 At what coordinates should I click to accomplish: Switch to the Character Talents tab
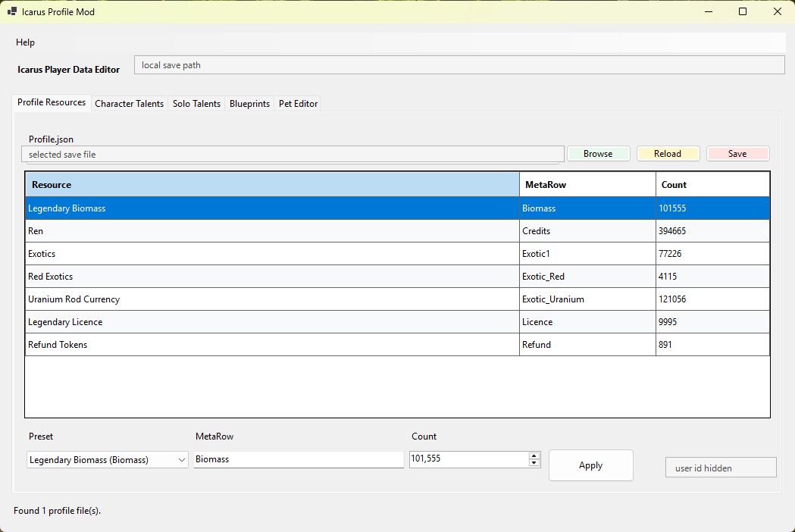point(130,104)
